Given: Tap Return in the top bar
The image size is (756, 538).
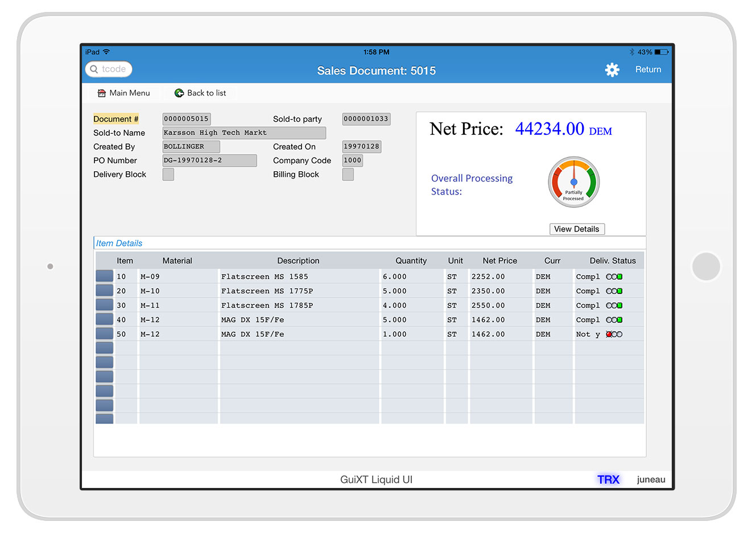Looking at the screenshot, I should click(648, 69).
